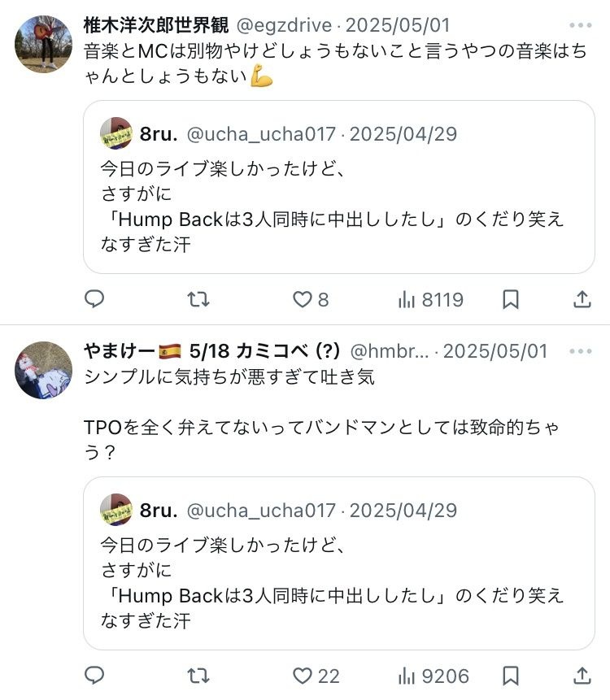
Task: Open 椎木洋次郎世界観 profile avatar
Action: click(44, 44)
